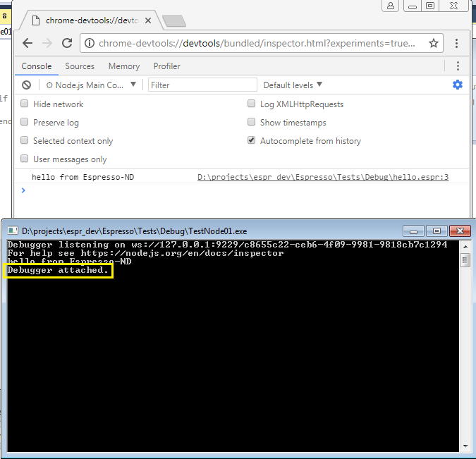Click the Debugger listening on ws line
This screenshot has width=476, height=459.
click(x=227, y=245)
